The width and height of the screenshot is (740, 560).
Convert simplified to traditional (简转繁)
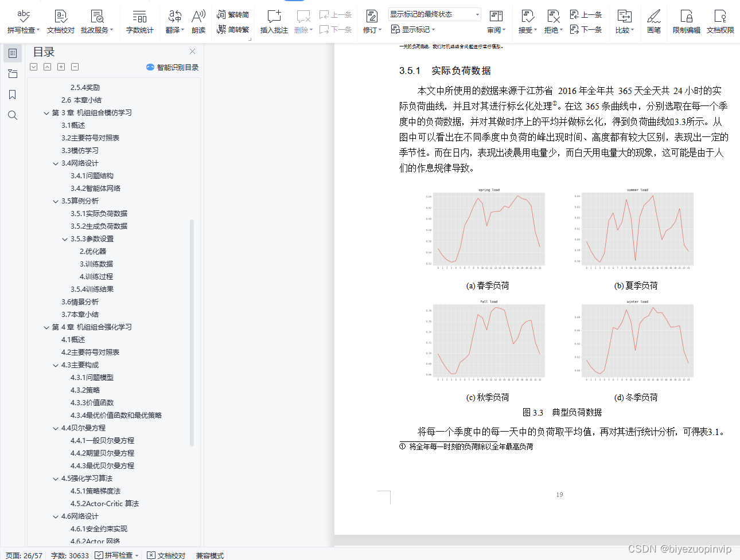coord(233,29)
